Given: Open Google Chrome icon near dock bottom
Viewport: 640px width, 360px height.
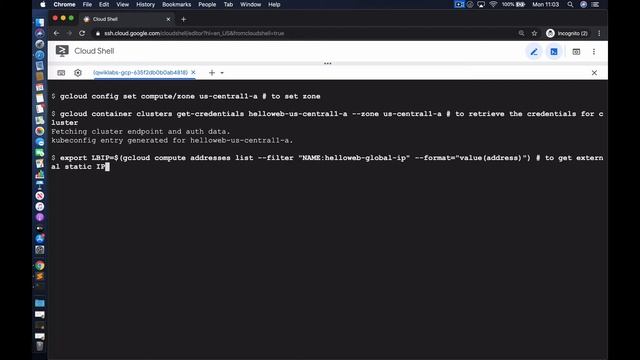Looking at the screenshot, I should 40,266.
